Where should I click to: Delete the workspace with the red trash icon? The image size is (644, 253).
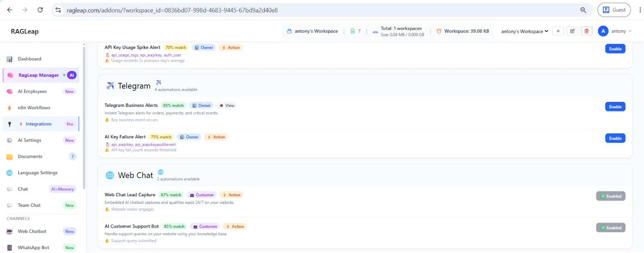[586, 31]
